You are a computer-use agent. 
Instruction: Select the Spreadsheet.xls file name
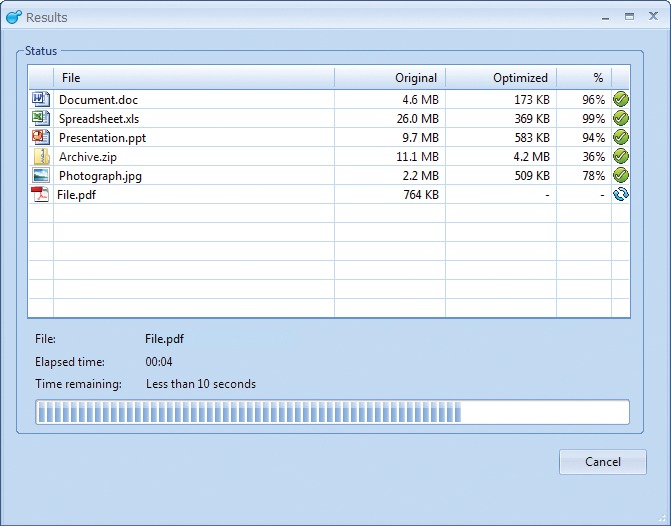[98, 119]
